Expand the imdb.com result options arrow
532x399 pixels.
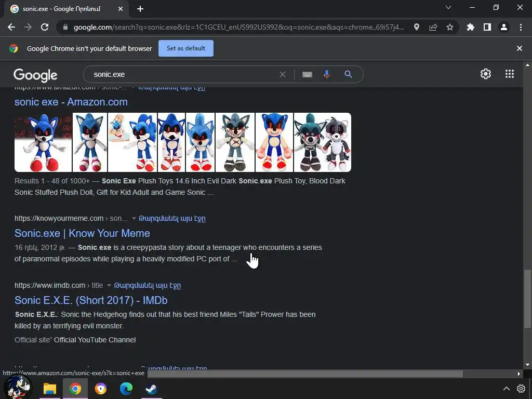point(109,285)
